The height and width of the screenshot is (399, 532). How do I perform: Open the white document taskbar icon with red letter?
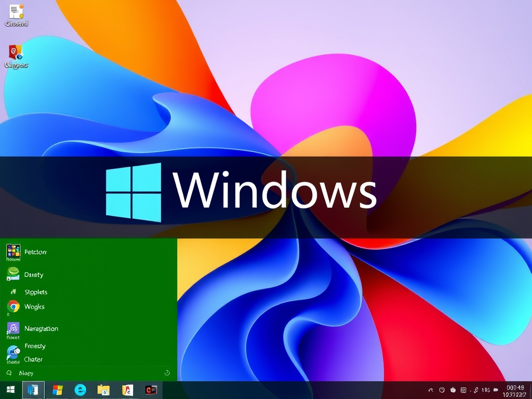pos(128,390)
